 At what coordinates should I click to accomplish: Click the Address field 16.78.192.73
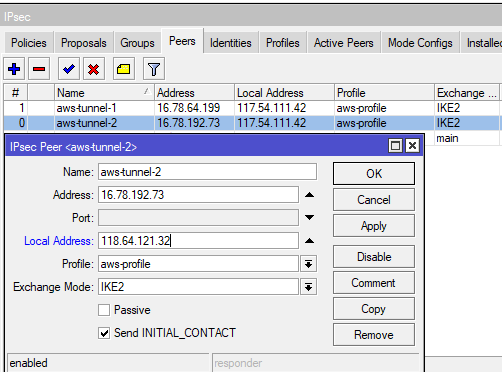coord(198,195)
